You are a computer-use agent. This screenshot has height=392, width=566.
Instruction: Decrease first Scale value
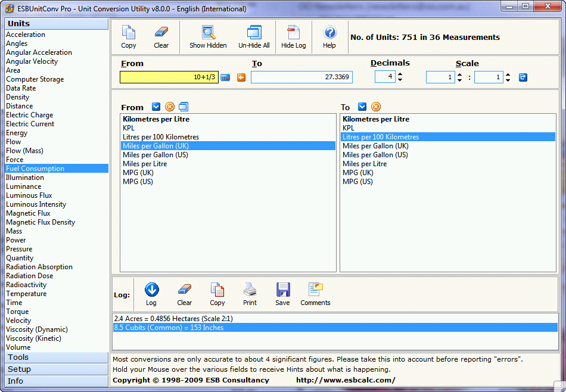click(x=459, y=80)
